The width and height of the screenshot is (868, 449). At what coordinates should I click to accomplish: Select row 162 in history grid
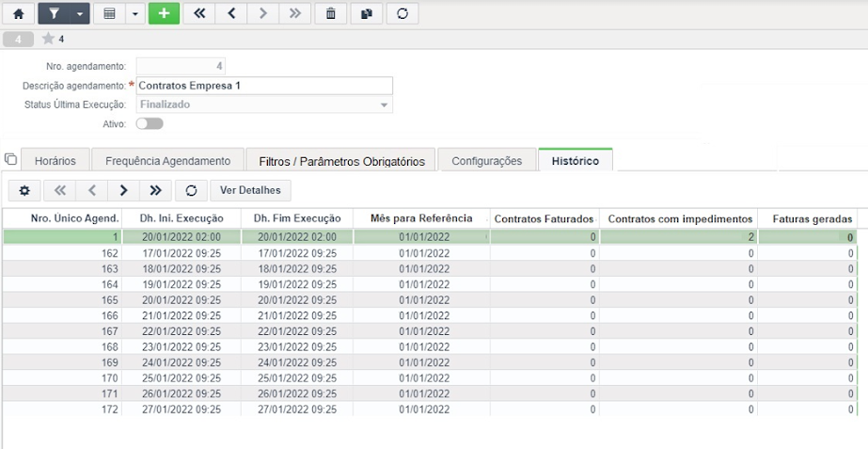tap(430, 253)
